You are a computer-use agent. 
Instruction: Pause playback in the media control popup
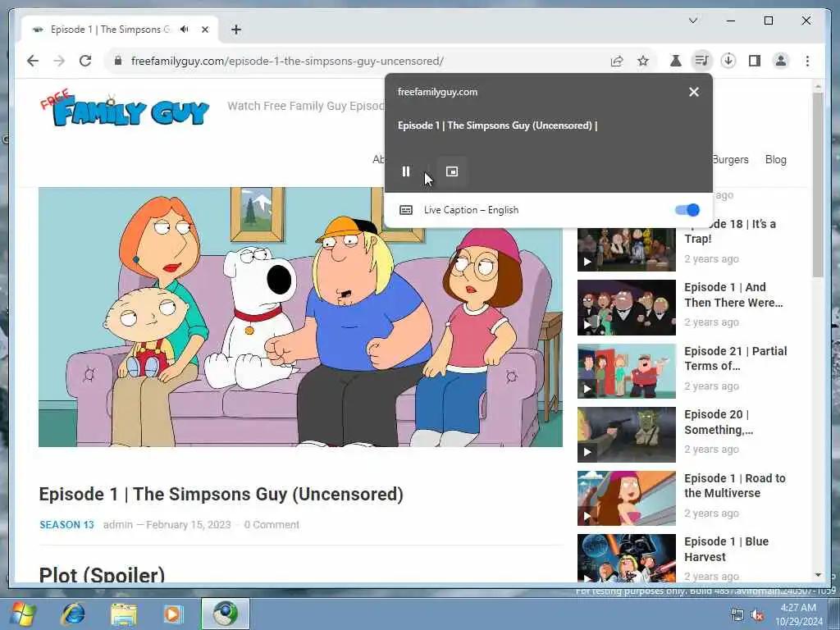coord(405,171)
